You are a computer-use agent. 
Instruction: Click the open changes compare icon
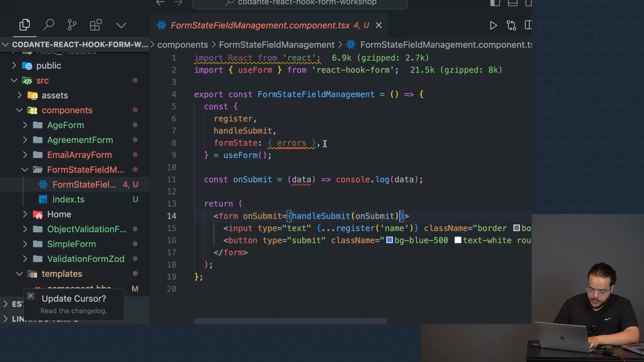pyautogui.click(x=511, y=25)
